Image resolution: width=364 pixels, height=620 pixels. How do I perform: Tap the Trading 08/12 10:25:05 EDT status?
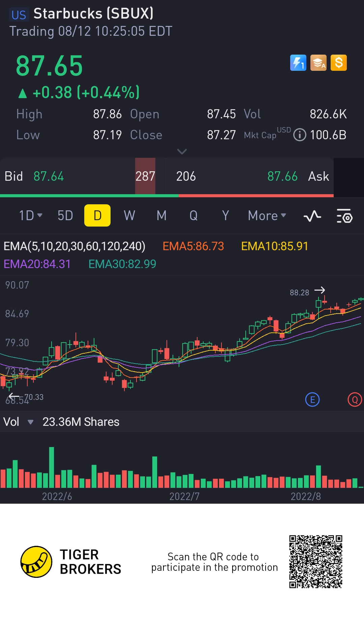[x=91, y=31]
